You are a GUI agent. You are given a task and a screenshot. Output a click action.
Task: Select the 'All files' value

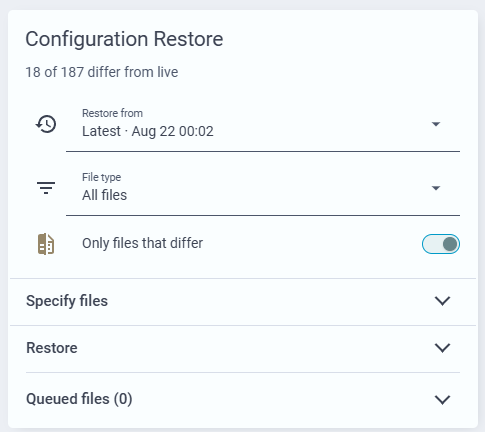tap(105, 195)
